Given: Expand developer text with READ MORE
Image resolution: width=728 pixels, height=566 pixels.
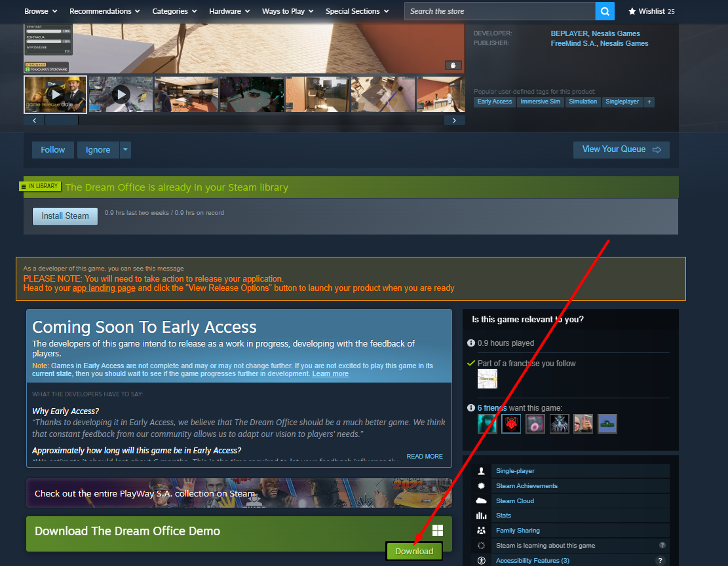Looking at the screenshot, I should (x=425, y=457).
